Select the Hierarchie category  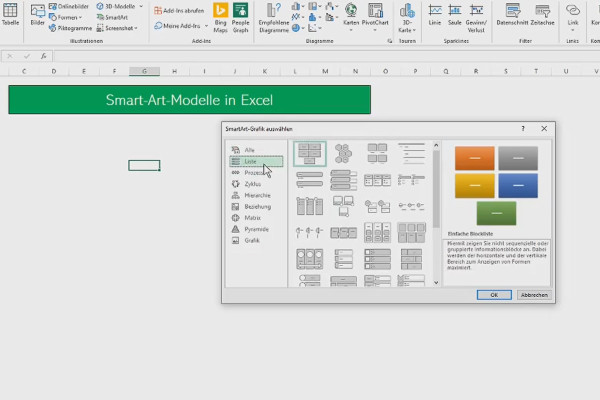[256, 195]
